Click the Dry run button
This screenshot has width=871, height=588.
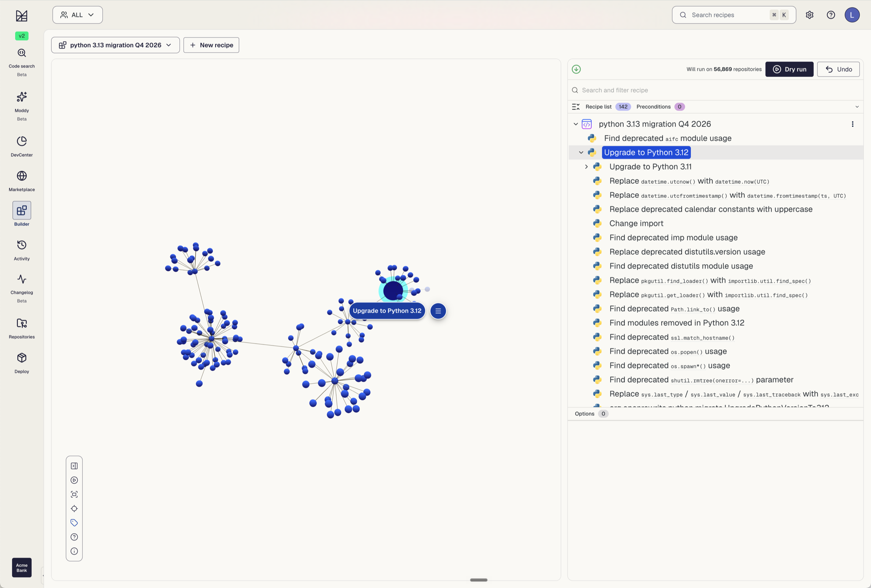tap(789, 69)
